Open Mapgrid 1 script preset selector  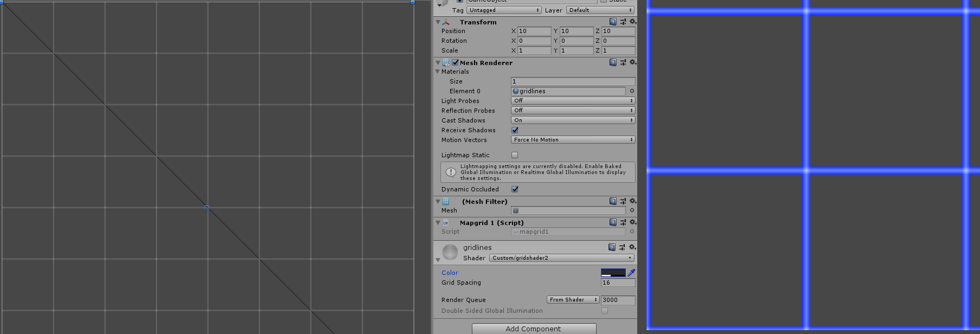623,222
